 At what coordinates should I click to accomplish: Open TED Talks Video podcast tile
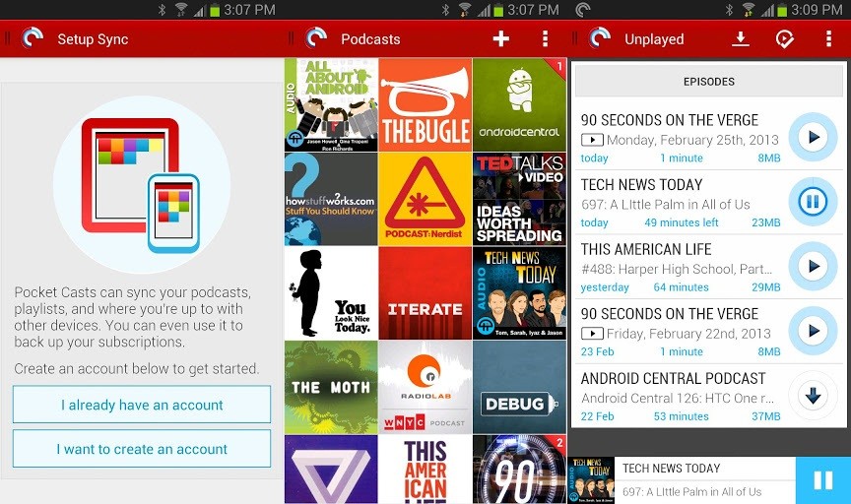pyautogui.click(x=519, y=198)
